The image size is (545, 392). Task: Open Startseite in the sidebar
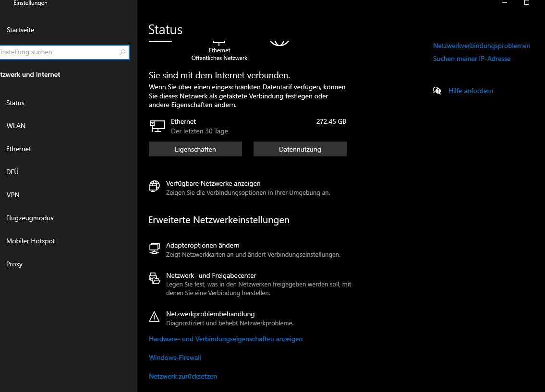click(x=21, y=30)
